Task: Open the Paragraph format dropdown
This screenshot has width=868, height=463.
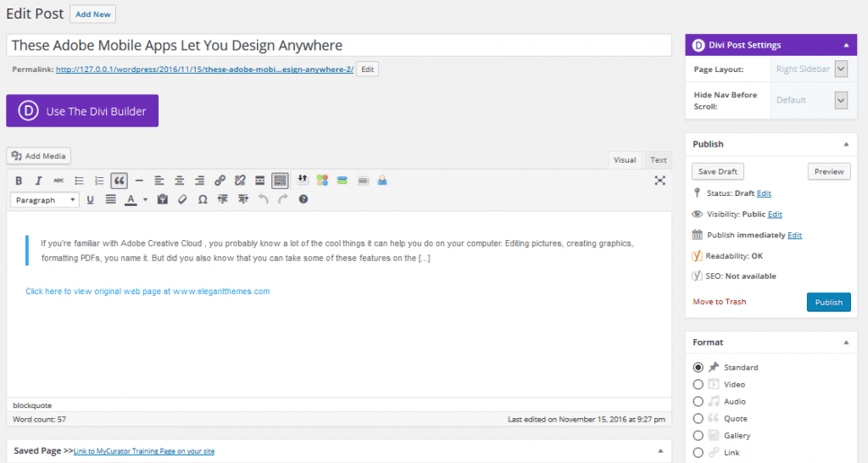Action: 44,200
